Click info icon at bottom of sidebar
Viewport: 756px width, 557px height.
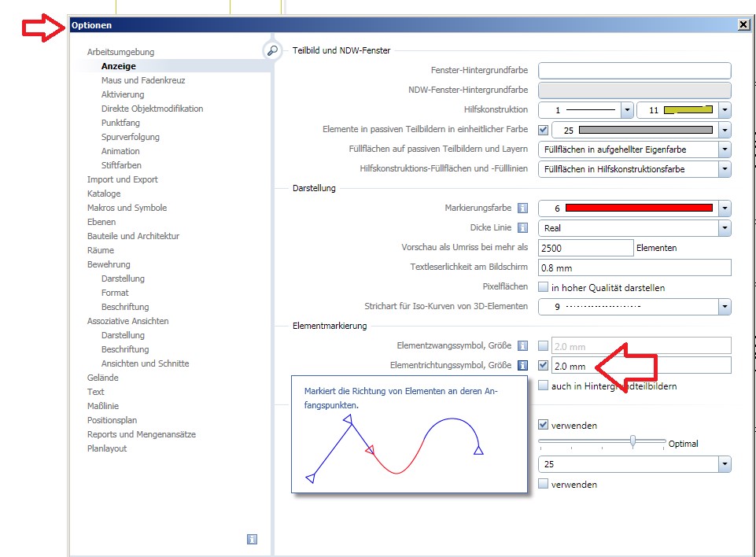click(x=252, y=539)
